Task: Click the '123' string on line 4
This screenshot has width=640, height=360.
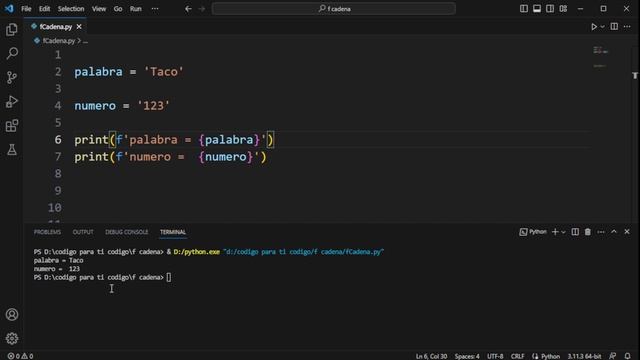Action: tap(153, 106)
